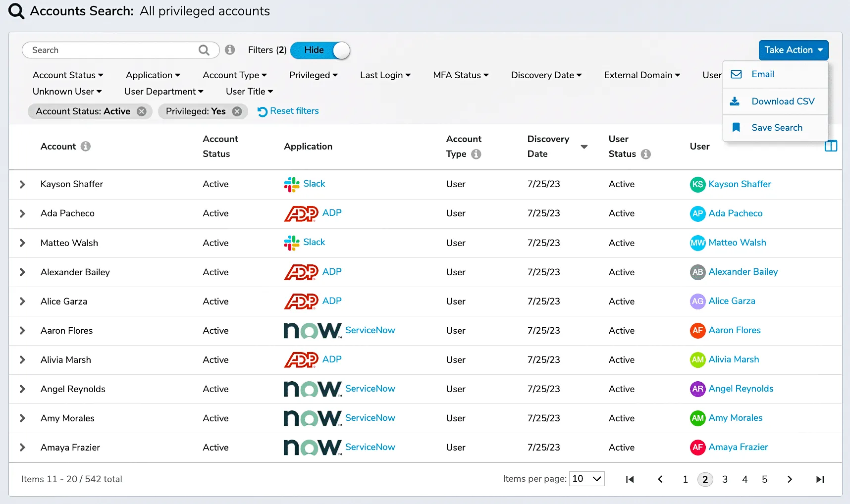The width and height of the screenshot is (850, 504).
Task: Open the column chooser icon
Action: (x=831, y=146)
